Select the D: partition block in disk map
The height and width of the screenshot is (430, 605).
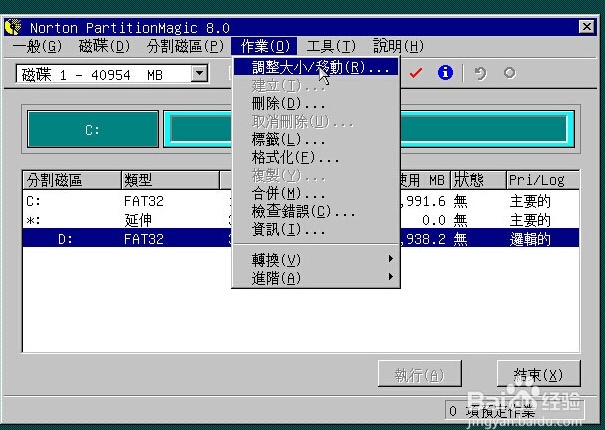[x=369, y=129]
